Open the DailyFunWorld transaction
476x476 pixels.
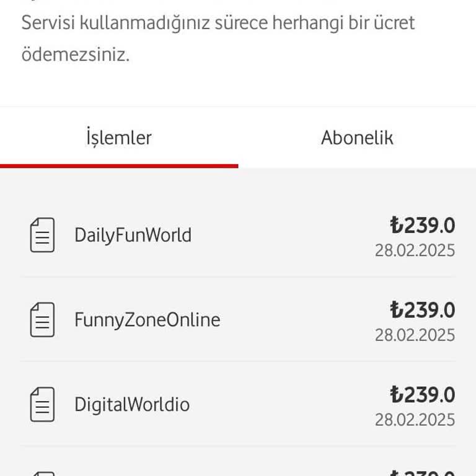point(238,235)
